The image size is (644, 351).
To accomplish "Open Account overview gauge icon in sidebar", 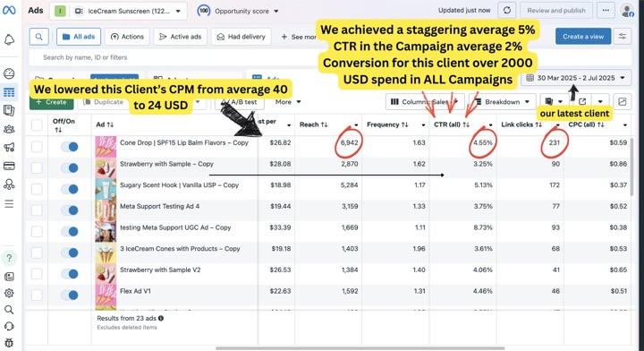I will (9, 73).
